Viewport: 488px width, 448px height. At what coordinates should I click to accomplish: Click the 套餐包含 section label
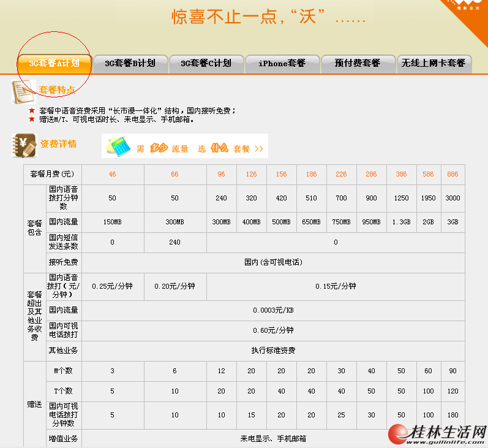[x=34, y=228]
